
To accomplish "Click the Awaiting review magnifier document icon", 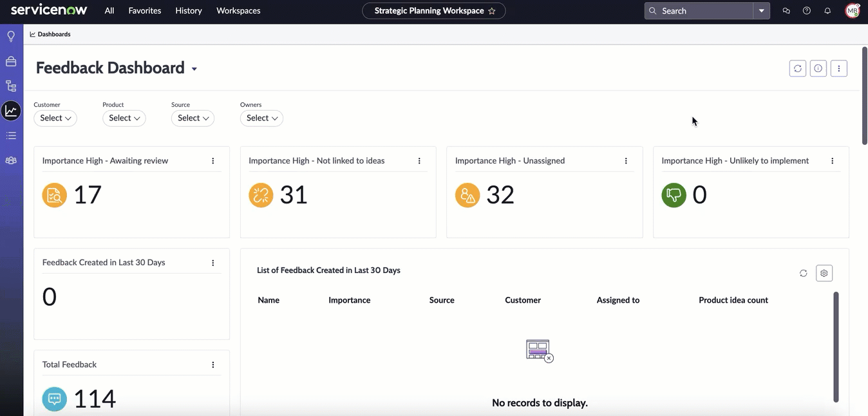I will click(55, 195).
